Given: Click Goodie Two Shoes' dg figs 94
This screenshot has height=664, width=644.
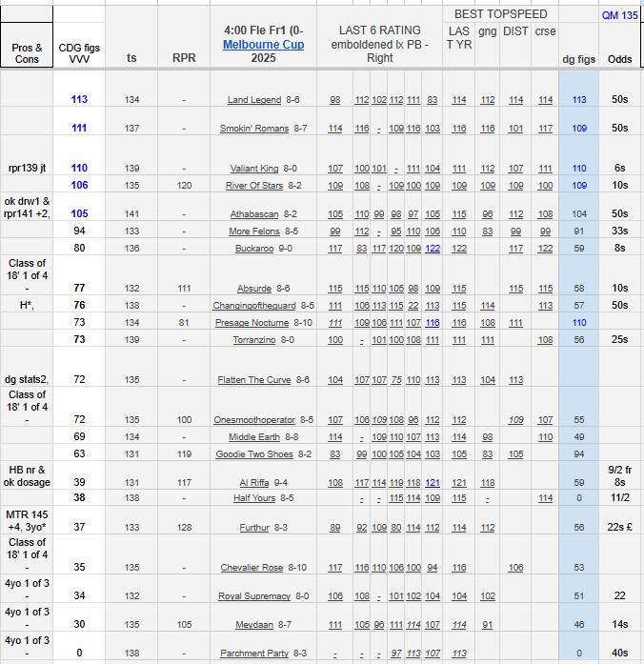Looking at the screenshot, I should click(x=579, y=454).
